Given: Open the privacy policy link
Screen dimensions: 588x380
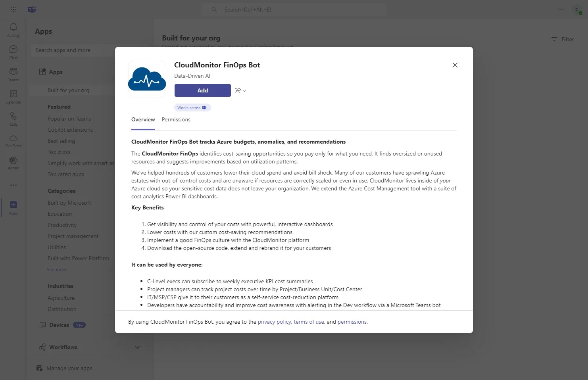Looking at the screenshot, I should click(275, 322).
